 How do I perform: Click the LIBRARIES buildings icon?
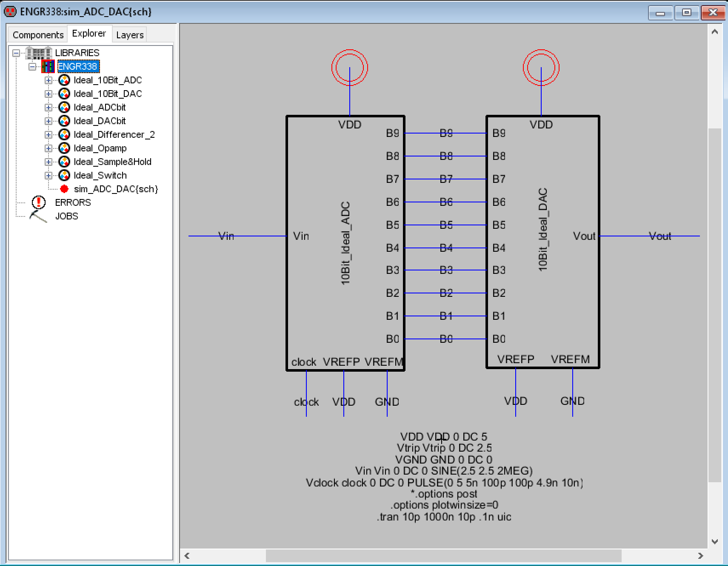(39, 53)
